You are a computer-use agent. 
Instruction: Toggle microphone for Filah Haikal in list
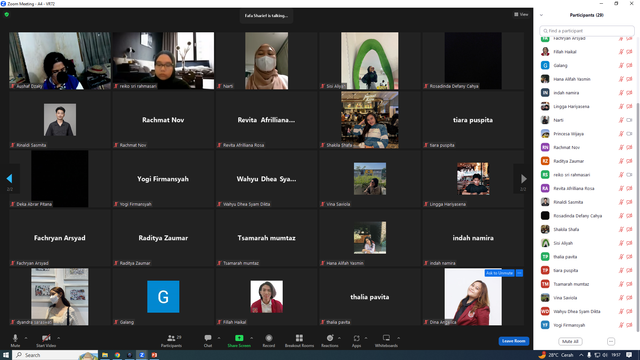(x=621, y=52)
